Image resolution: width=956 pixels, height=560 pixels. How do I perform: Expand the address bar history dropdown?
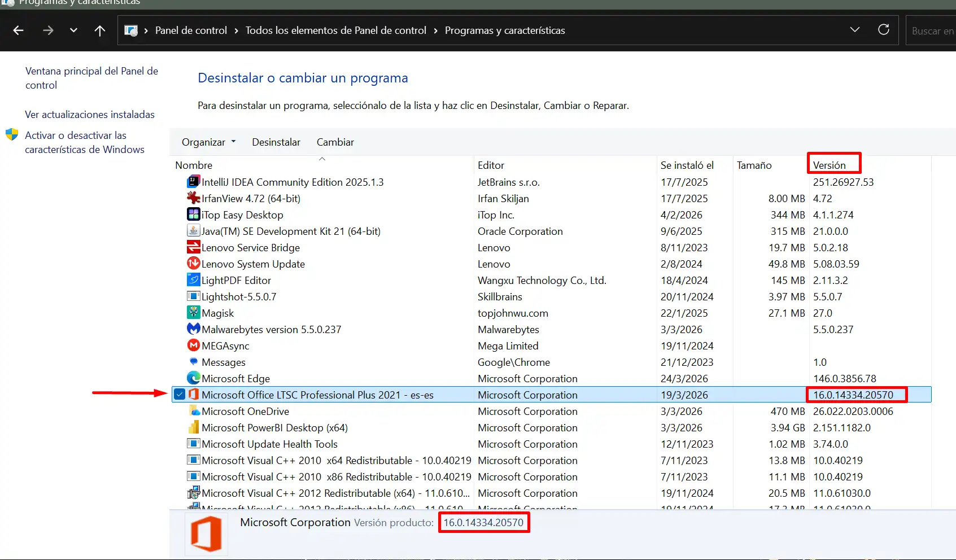855,30
